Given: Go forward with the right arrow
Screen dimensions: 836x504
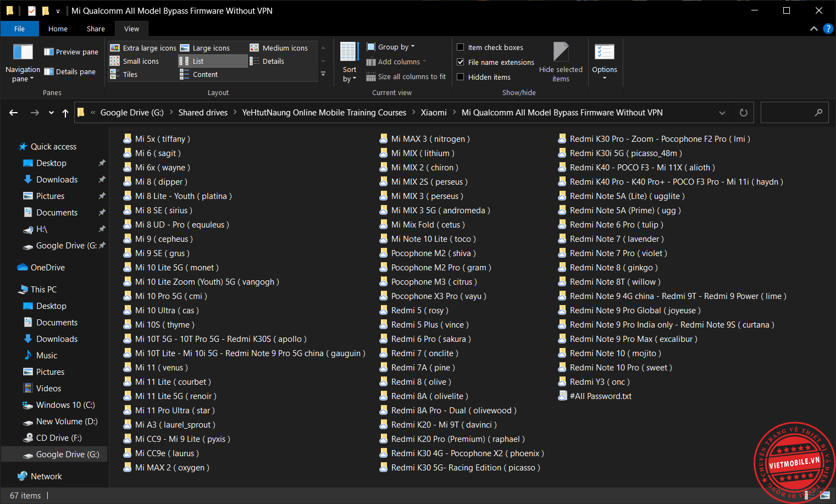Looking at the screenshot, I should (x=35, y=113).
